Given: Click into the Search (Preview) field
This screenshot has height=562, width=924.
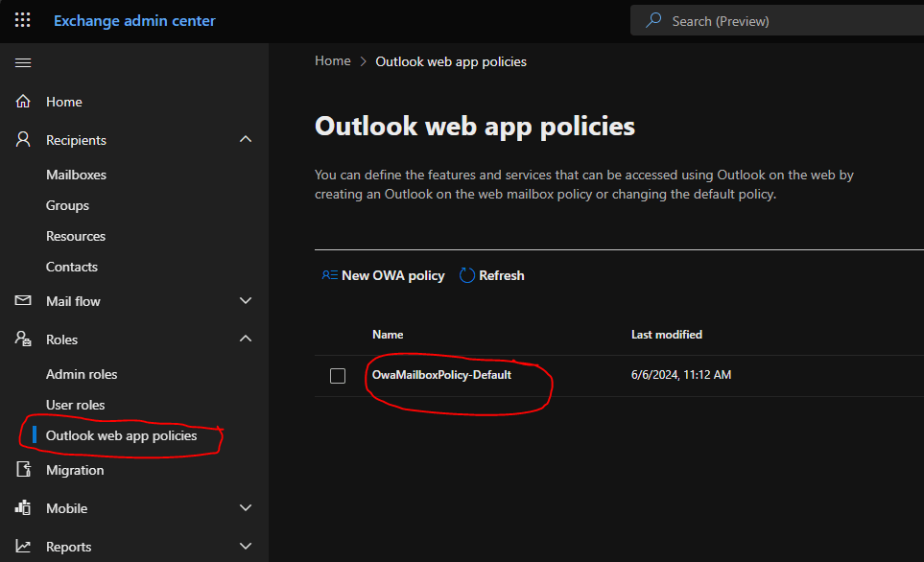Looking at the screenshot, I should (778, 20).
